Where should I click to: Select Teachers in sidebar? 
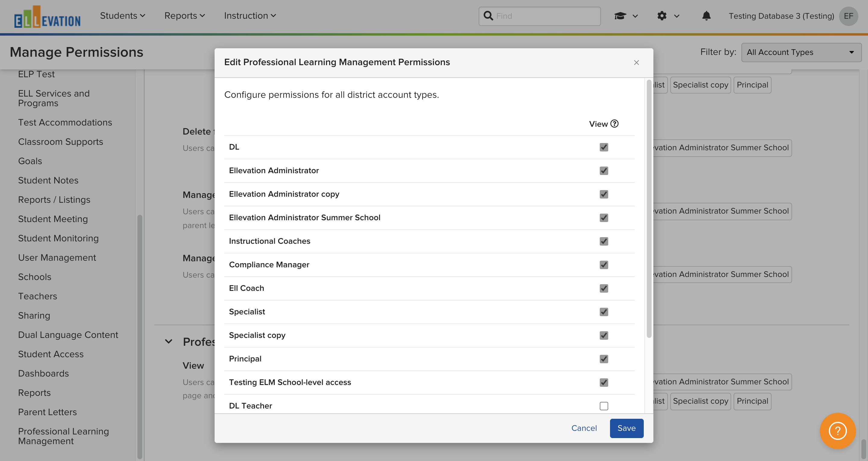pos(37,296)
